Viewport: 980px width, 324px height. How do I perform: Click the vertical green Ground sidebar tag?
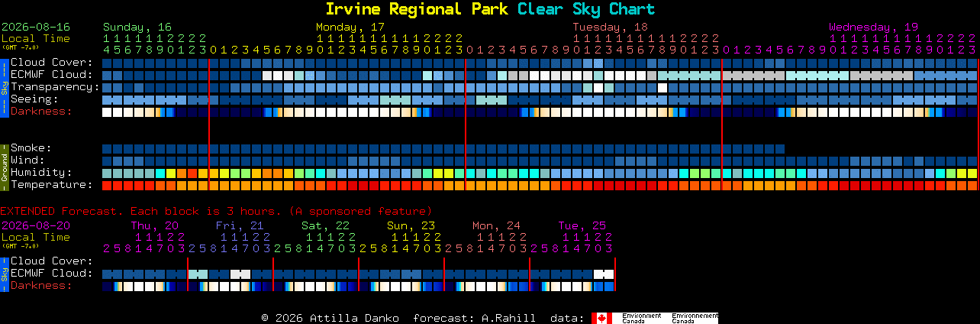4,167
